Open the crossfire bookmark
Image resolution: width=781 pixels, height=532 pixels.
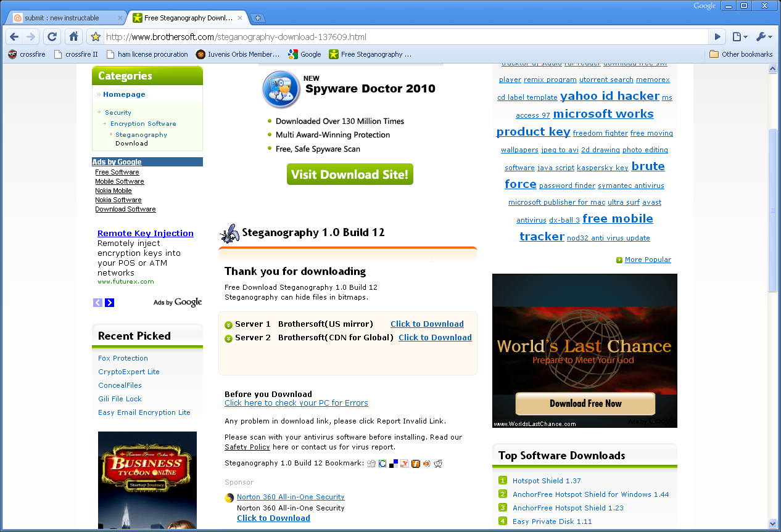click(x=27, y=54)
